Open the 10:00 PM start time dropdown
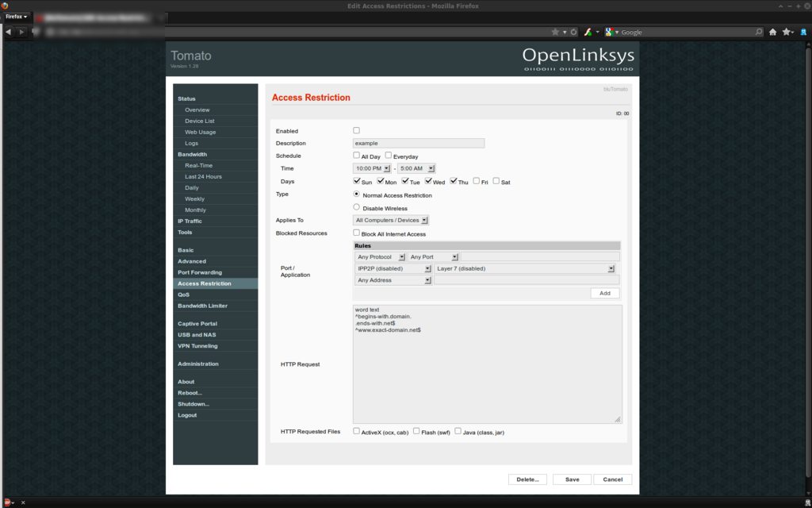The height and width of the screenshot is (508, 812). tap(372, 168)
